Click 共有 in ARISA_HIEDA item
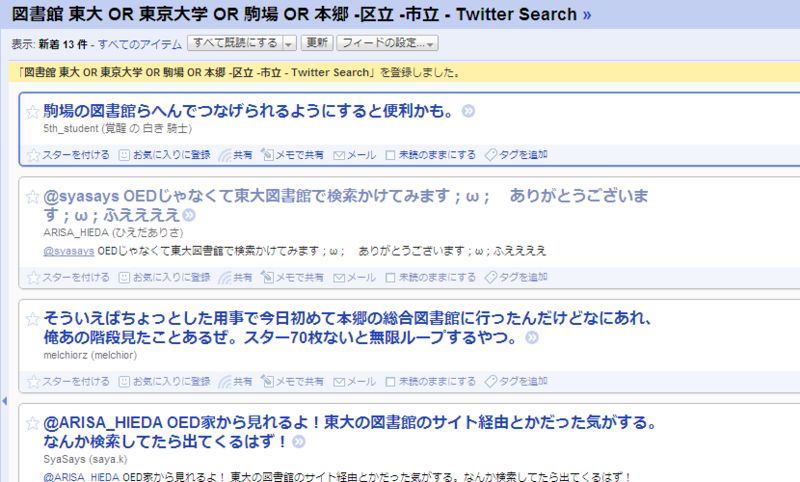The height and width of the screenshot is (482, 800). point(236,277)
